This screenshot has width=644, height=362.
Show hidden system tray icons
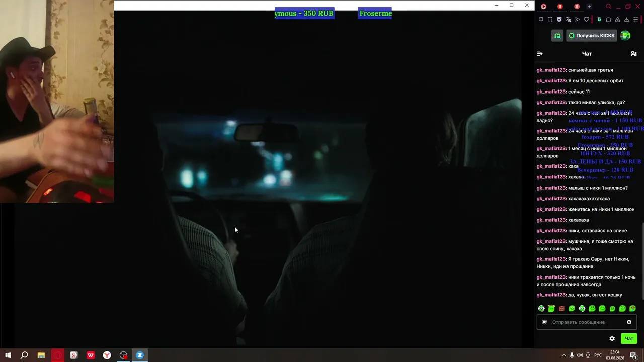pyautogui.click(x=563, y=355)
